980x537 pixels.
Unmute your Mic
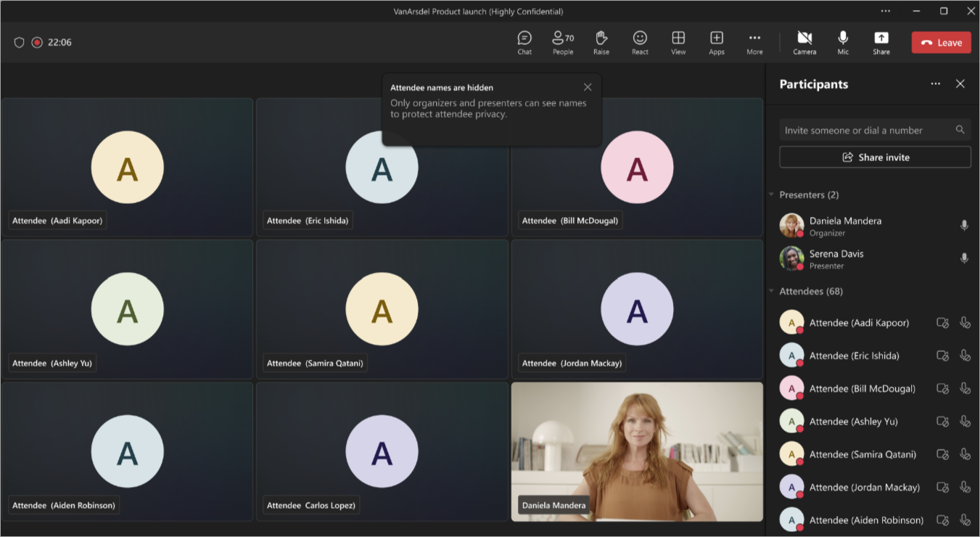tap(843, 42)
